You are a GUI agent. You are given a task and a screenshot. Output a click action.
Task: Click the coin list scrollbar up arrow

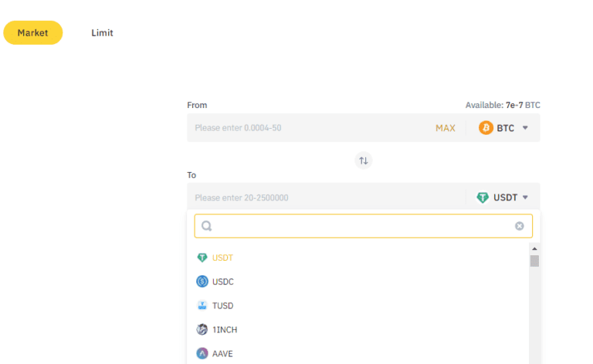point(534,248)
